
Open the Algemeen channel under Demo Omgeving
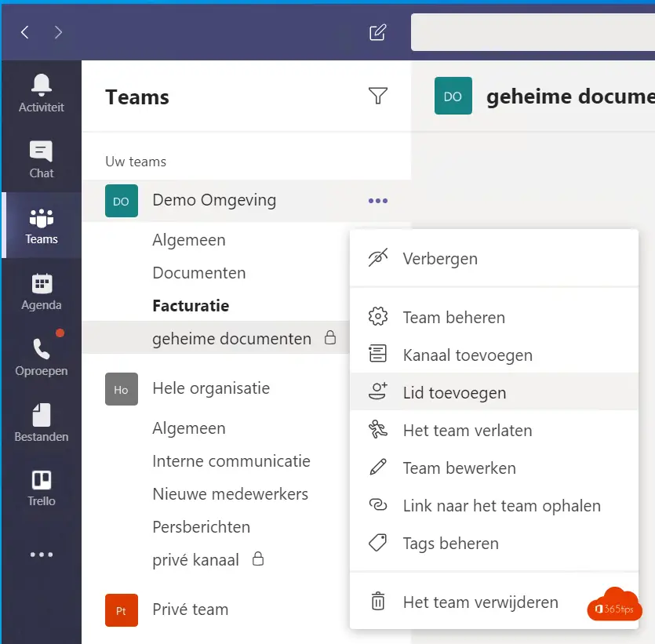189,240
